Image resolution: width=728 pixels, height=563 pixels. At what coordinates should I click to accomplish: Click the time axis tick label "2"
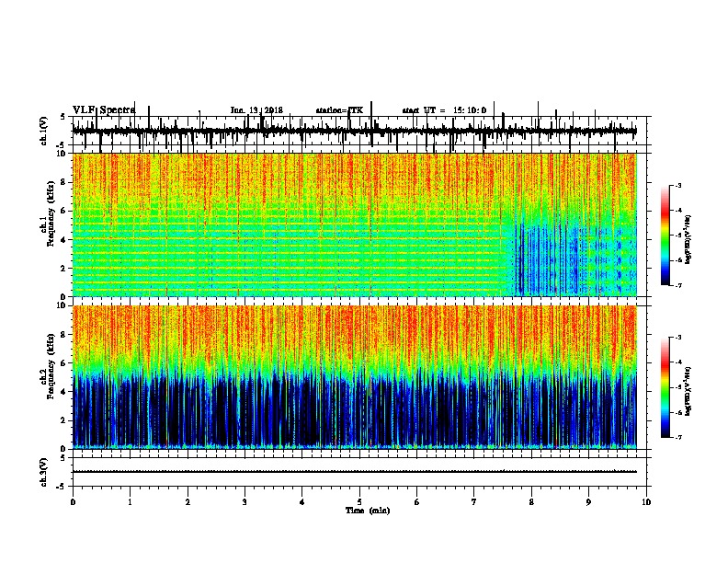[x=188, y=501]
